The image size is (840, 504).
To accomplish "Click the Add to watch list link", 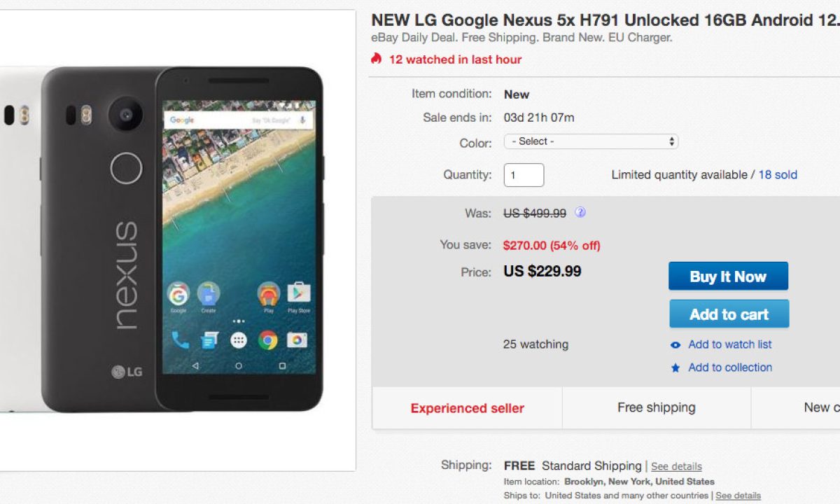I will click(730, 344).
